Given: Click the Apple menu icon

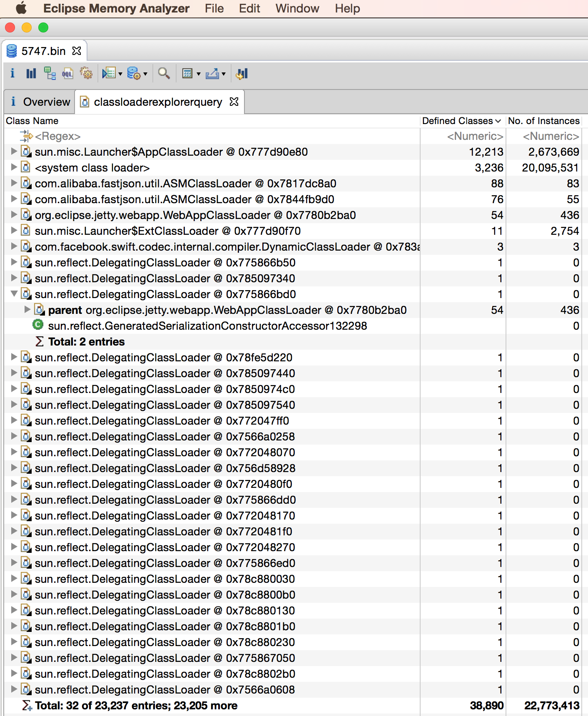Looking at the screenshot, I should click(x=21, y=8).
